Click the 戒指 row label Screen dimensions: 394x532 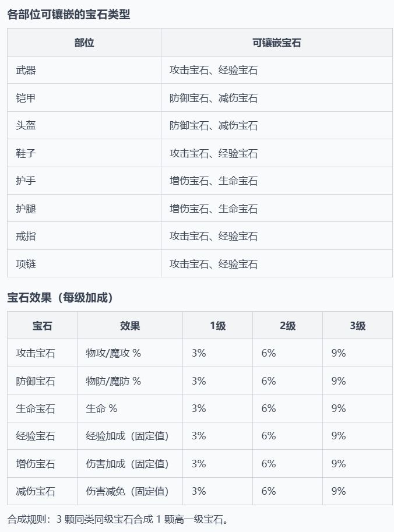(x=26, y=236)
